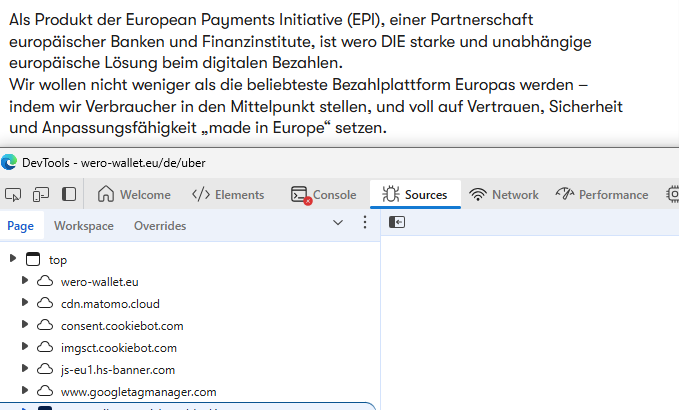Activate the inspect element picker icon
679x410 pixels.
click(13, 195)
